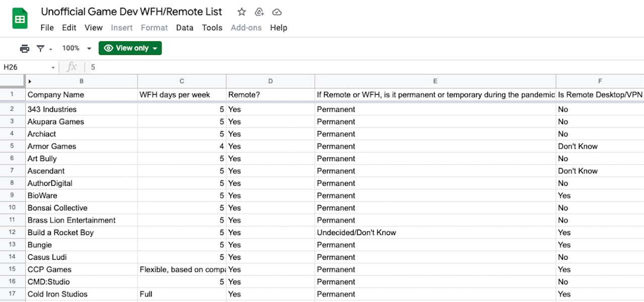Star this spreadsheet
Screen dimensions: 644x302
pyautogui.click(x=242, y=12)
